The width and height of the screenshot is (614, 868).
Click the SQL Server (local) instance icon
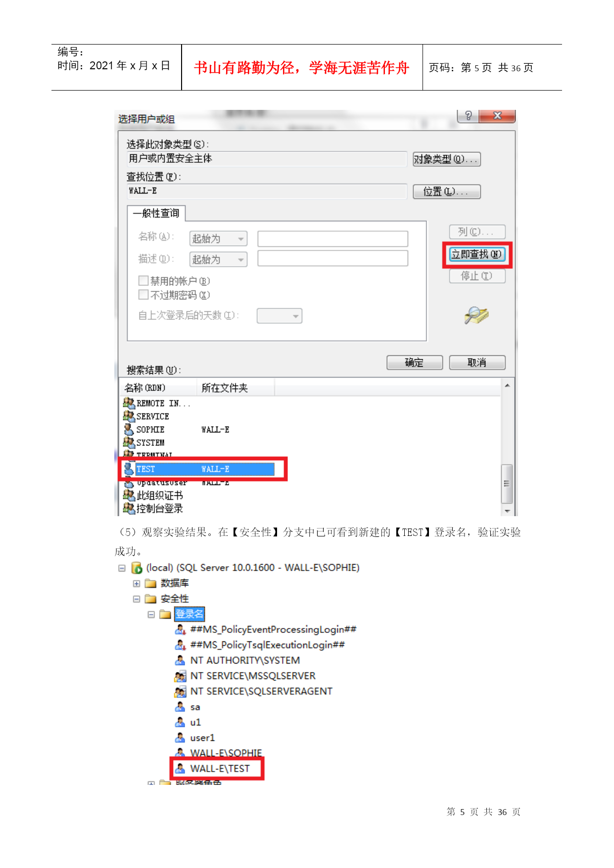tap(137, 568)
